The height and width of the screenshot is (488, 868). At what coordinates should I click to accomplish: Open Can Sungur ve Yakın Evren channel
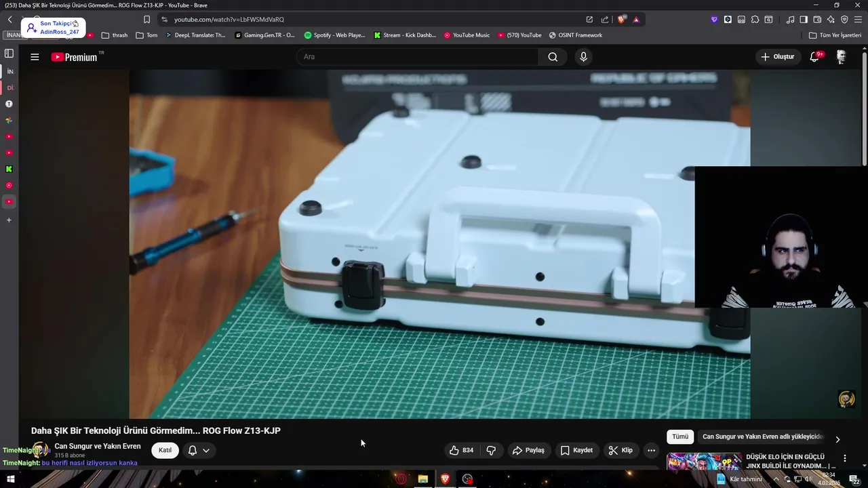tap(98, 446)
